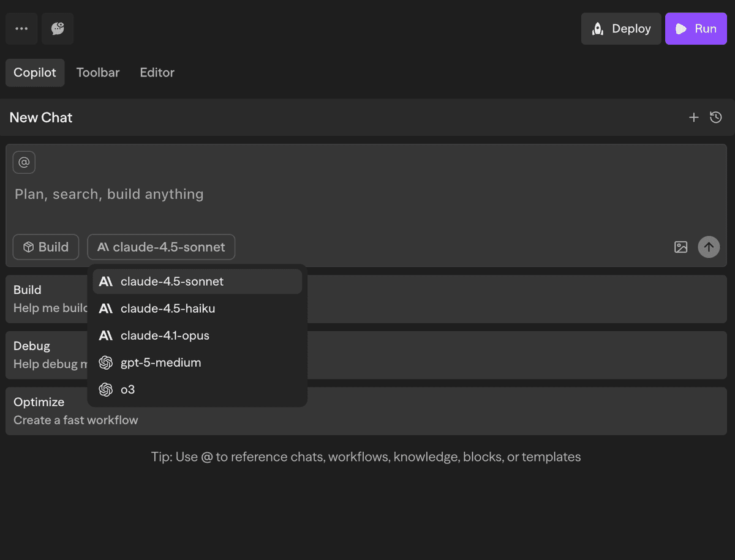Open the three-dots more options menu
The height and width of the screenshot is (560, 735).
pos(21,29)
